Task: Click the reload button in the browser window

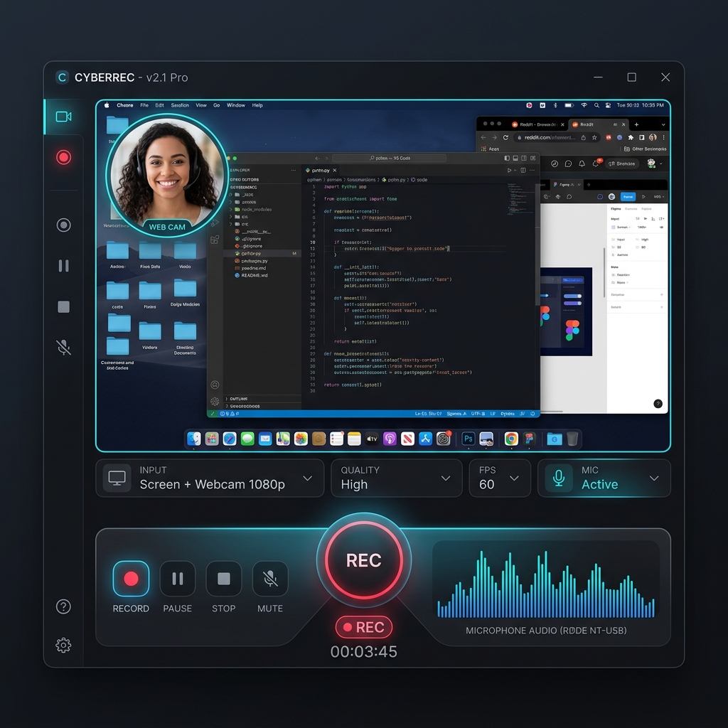Action: [x=505, y=137]
